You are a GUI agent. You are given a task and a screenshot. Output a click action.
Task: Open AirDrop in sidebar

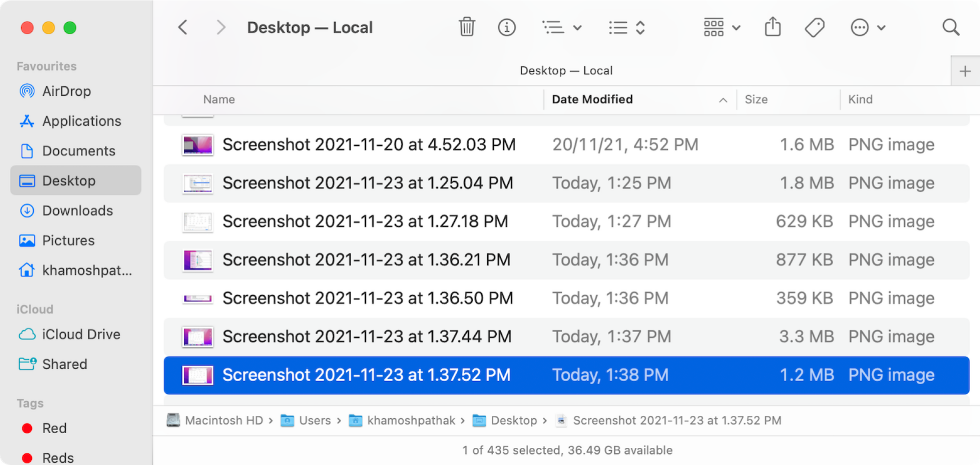pyautogui.click(x=75, y=91)
